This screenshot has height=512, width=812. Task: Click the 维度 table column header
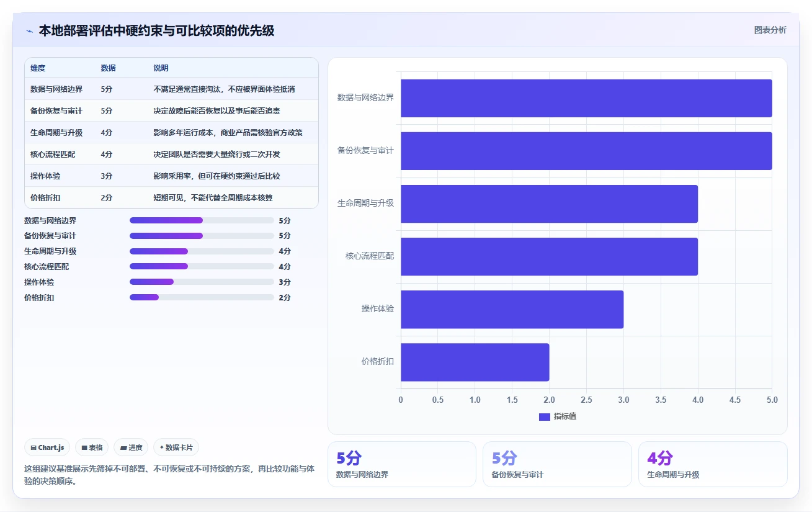(x=38, y=68)
